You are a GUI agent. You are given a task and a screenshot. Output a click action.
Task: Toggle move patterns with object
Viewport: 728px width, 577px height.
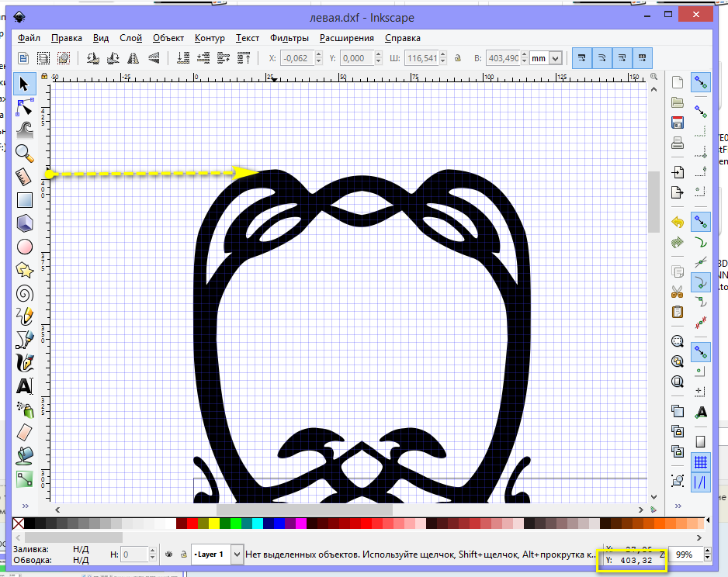[x=643, y=58]
